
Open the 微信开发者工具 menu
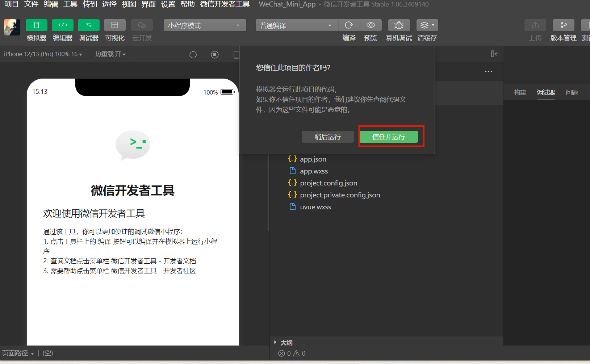pyautogui.click(x=225, y=4)
